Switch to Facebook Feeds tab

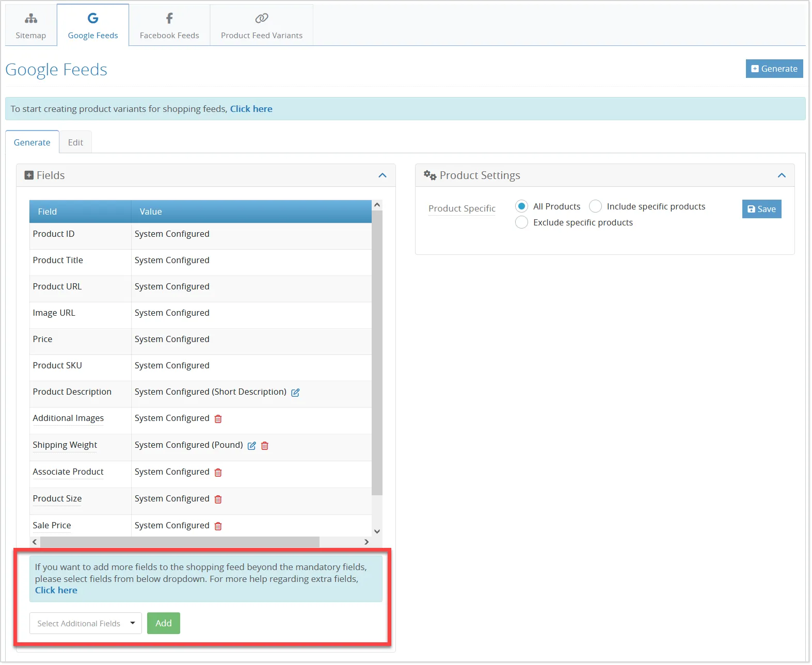169,26
